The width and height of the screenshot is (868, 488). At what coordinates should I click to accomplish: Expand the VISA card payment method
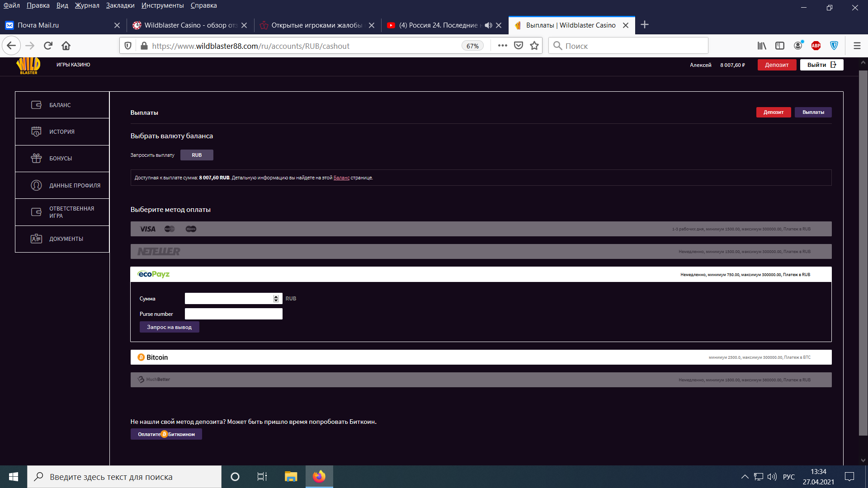pos(481,229)
